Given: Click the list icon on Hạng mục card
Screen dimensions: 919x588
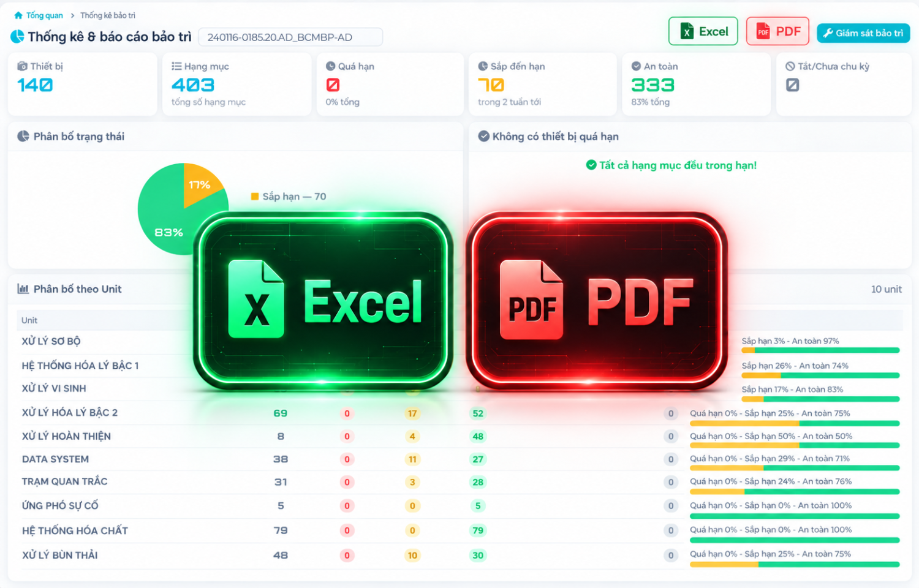Looking at the screenshot, I should (x=176, y=66).
